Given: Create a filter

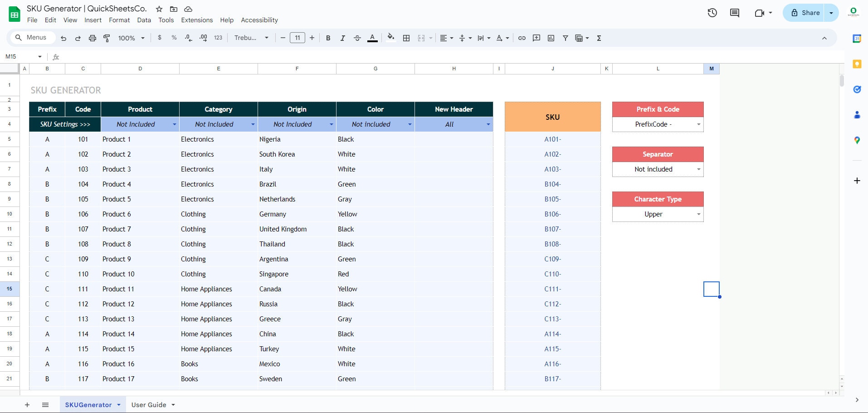Looking at the screenshot, I should (565, 38).
